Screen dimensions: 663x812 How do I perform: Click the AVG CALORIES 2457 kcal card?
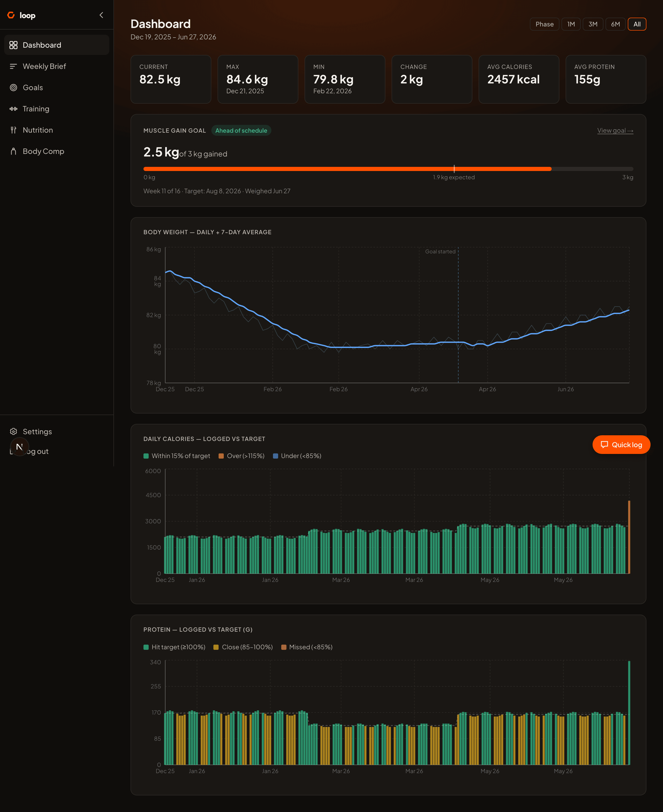point(519,79)
